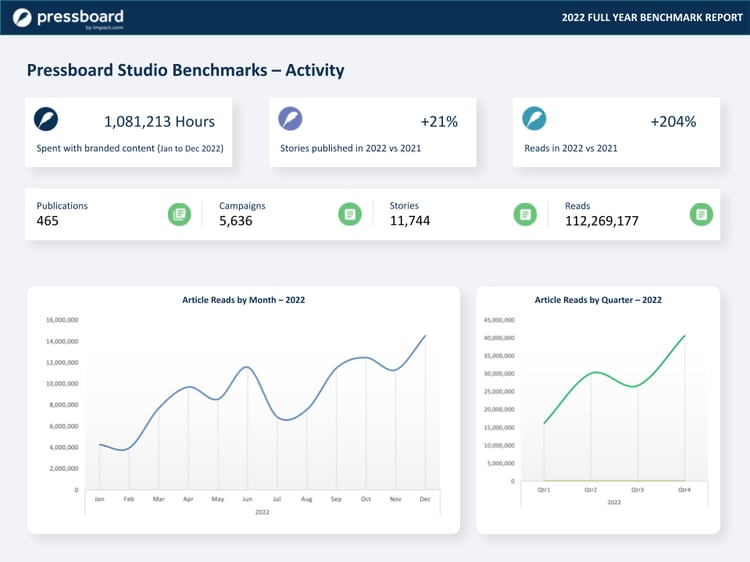
Task: Click the 'Qtr3' label on quarterly chart
Action: point(638,490)
